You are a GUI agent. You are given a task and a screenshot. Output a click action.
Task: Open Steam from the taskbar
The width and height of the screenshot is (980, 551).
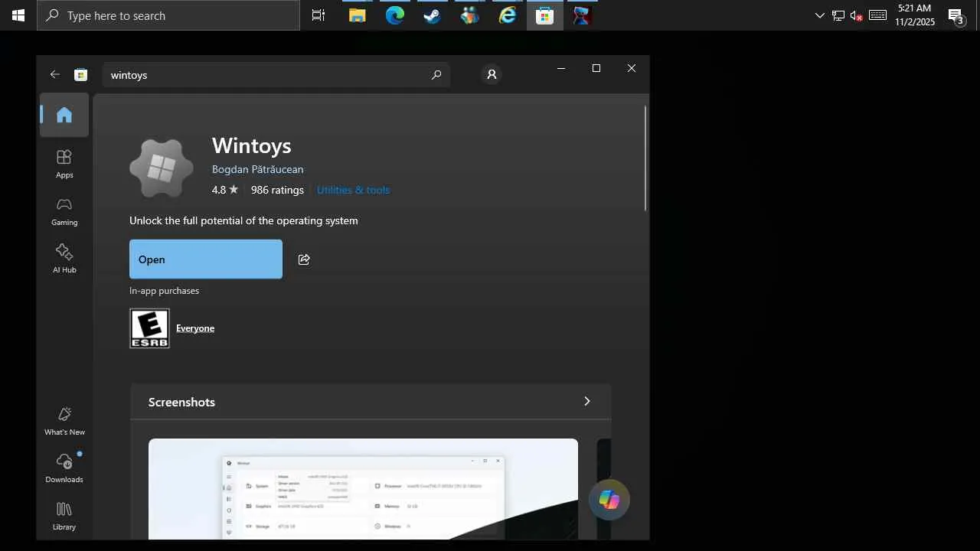pyautogui.click(x=432, y=15)
